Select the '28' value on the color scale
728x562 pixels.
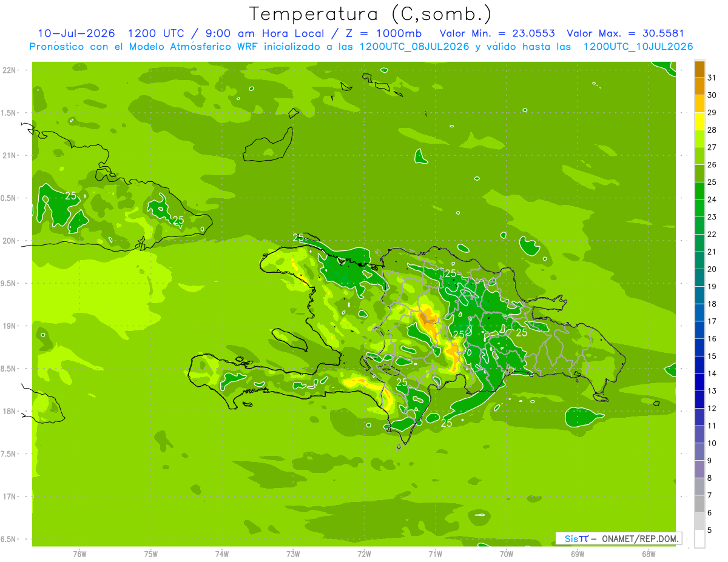click(x=712, y=130)
